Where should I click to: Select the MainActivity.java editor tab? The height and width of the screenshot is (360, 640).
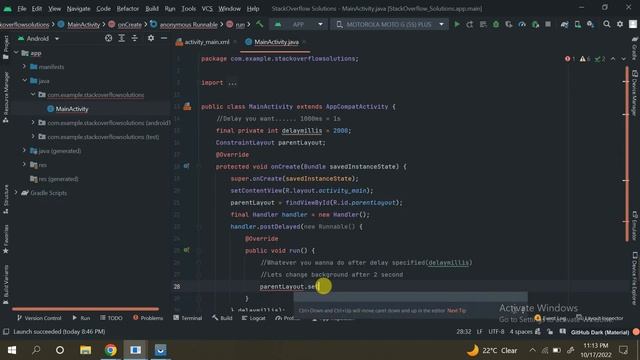[275, 42]
